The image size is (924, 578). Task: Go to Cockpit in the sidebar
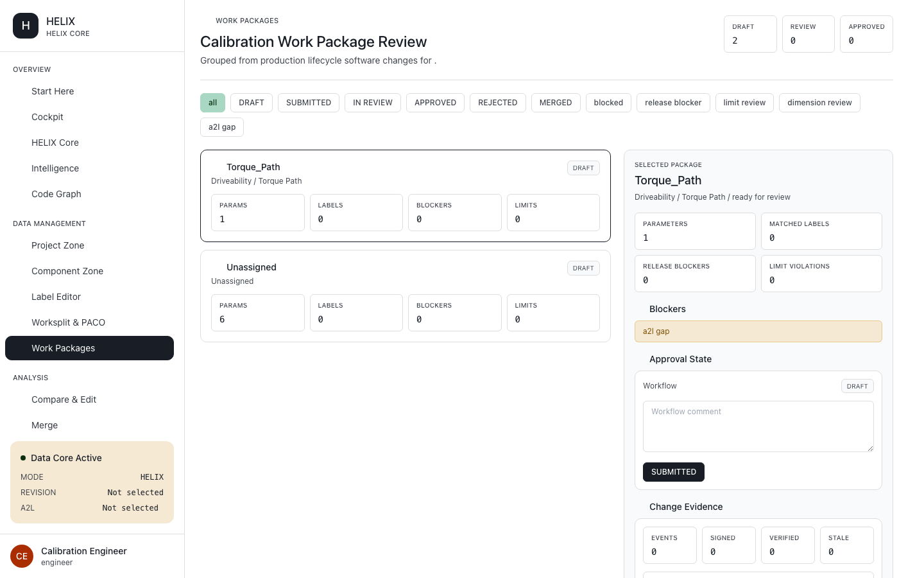tap(89, 117)
